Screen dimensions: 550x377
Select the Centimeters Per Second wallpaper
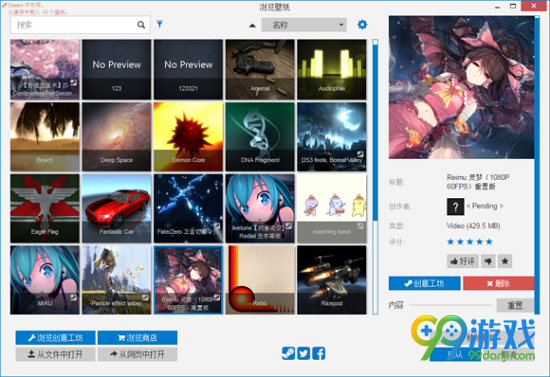click(x=45, y=69)
